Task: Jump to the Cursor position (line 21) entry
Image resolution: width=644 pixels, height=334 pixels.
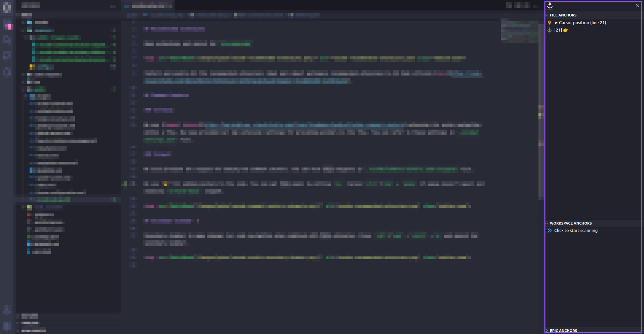Action: tap(582, 22)
